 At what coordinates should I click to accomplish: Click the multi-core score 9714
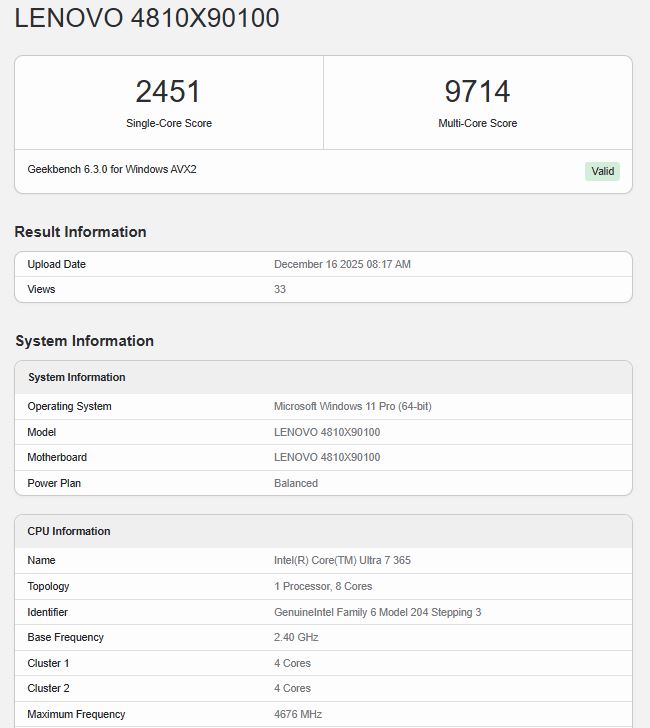click(477, 92)
